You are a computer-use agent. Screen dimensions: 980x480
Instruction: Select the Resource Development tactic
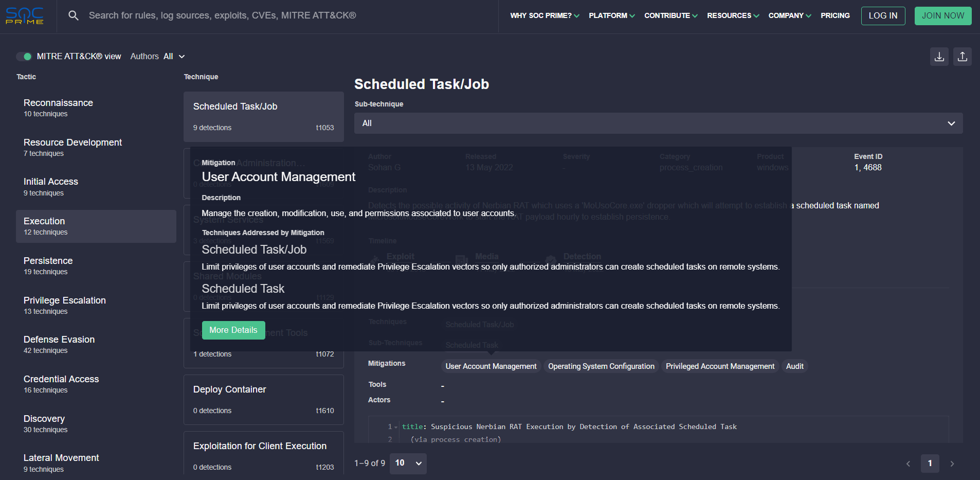click(96, 148)
